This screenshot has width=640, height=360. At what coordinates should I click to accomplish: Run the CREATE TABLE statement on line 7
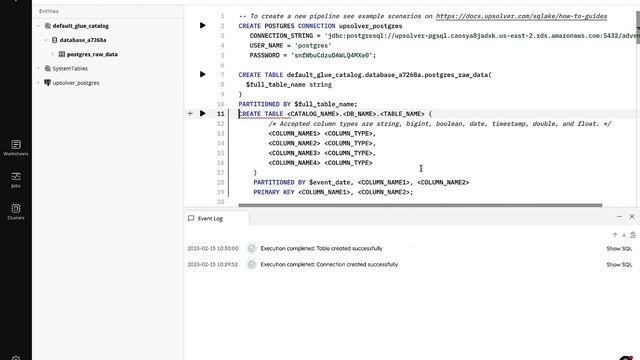click(202, 74)
